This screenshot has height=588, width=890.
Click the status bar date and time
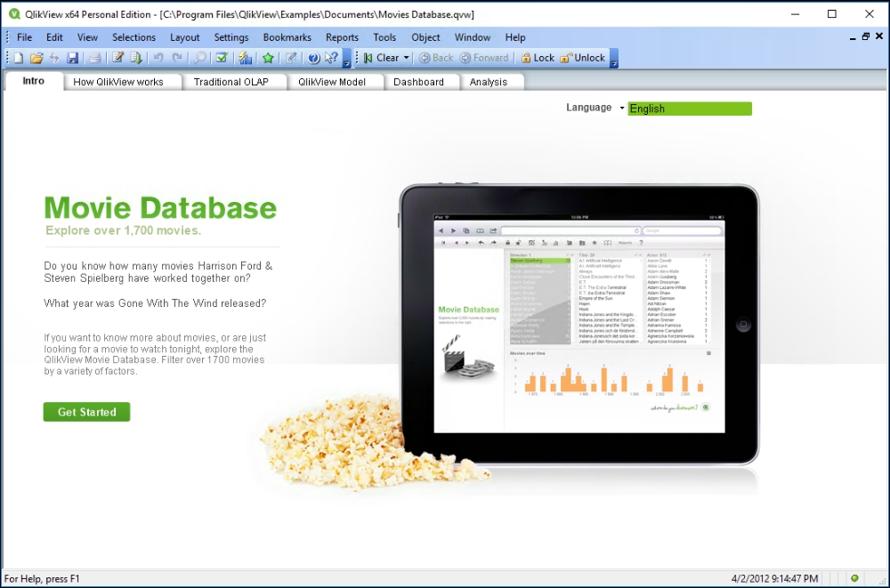pos(775,579)
